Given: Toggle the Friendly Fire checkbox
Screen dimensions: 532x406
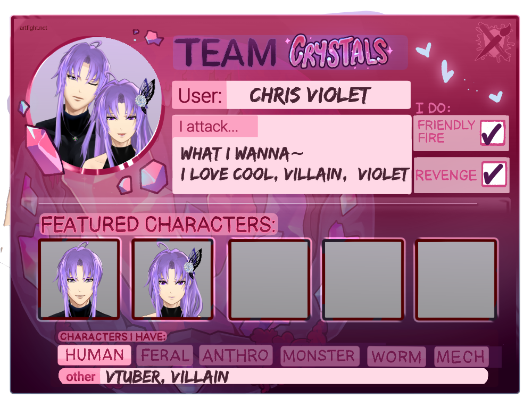Looking at the screenshot, I should point(493,132).
